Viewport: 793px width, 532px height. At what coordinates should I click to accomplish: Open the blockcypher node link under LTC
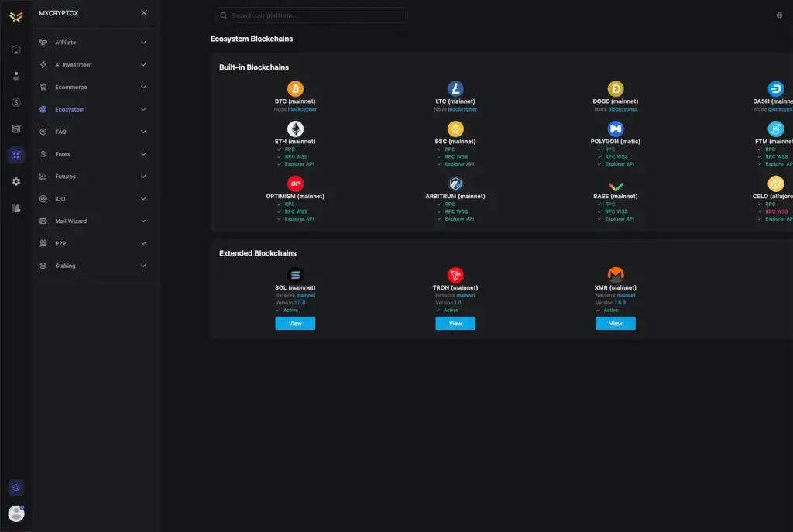pos(462,109)
